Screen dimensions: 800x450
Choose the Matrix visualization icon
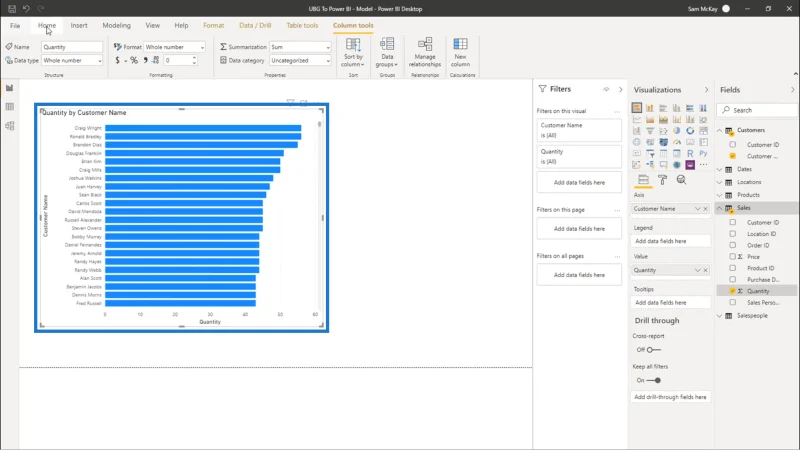tap(677, 153)
